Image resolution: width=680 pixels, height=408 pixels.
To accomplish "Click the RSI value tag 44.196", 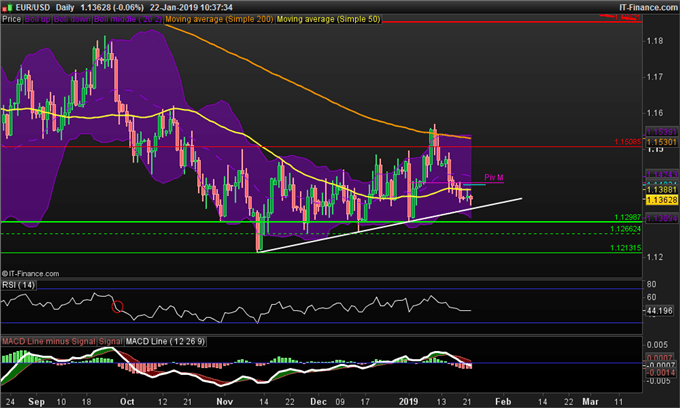I will coord(660,310).
